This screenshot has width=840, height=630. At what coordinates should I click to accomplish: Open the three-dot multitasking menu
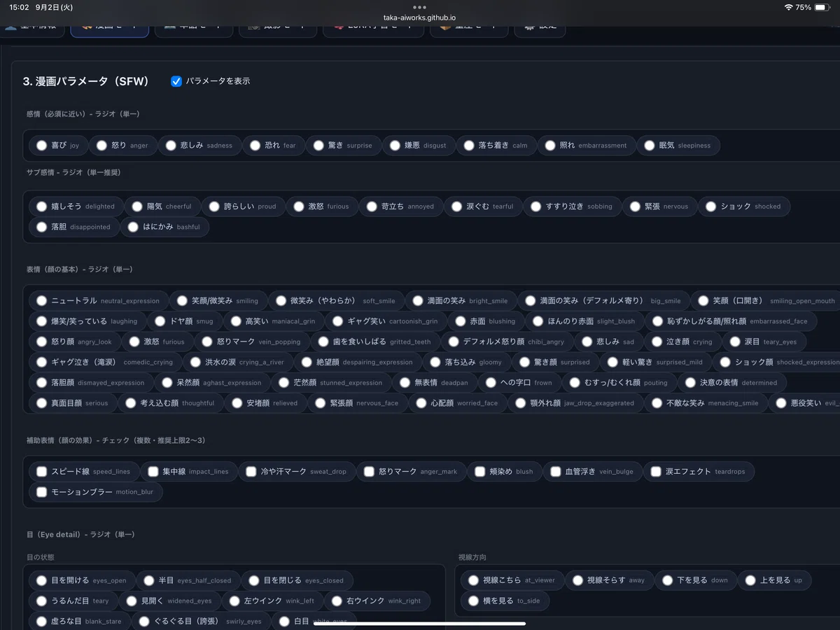(420, 7)
